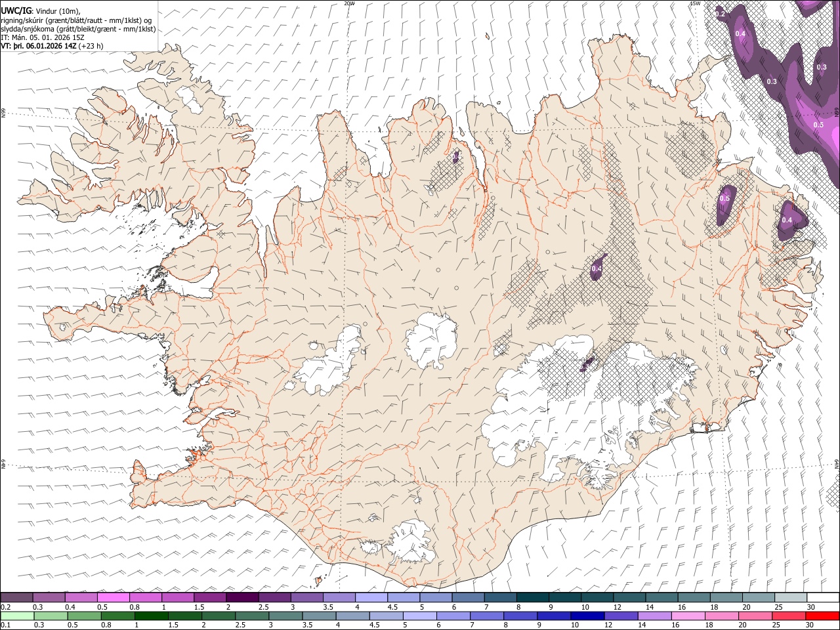Click the dusky plum 0.2 swatch in top legend
This screenshot has height=630, width=840.
pyautogui.click(x=17, y=597)
